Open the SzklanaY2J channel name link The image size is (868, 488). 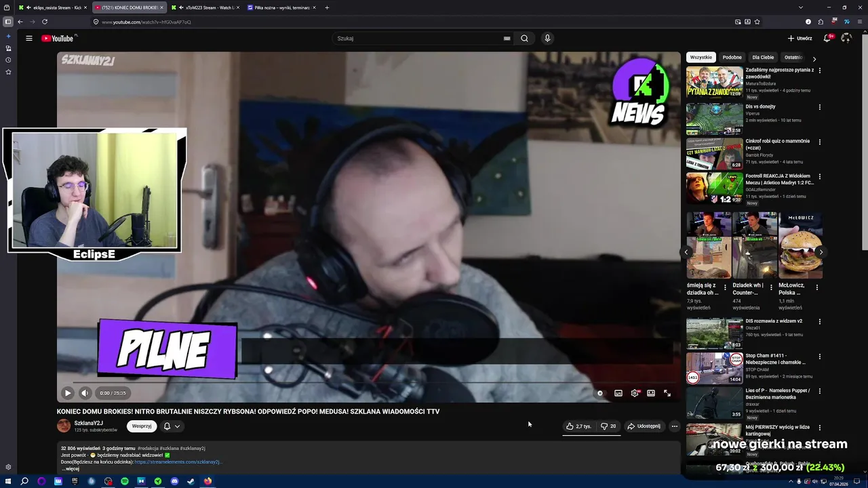88,423
